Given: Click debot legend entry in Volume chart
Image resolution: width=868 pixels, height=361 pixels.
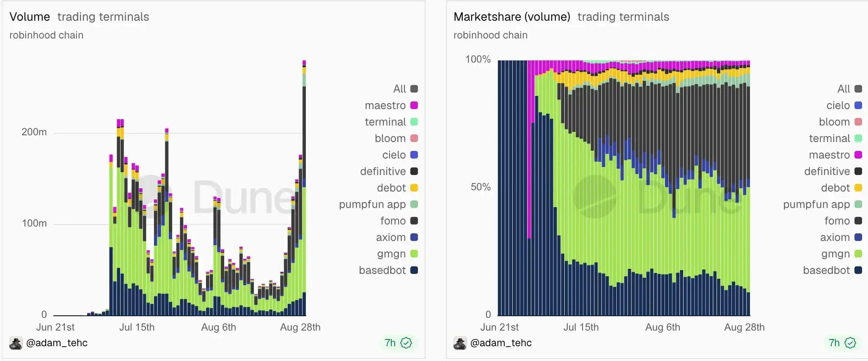Looking at the screenshot, I should coord(397,188).
